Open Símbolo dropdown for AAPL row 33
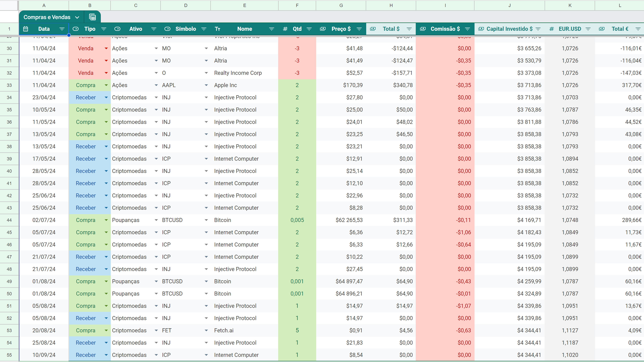The height and width of the screenshot is (362, 644). pyautogui.click(x=206, y=85)
